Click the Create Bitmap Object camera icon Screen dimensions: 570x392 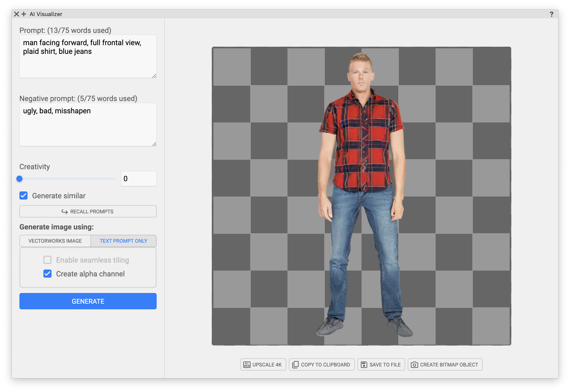tap(414, 365)
